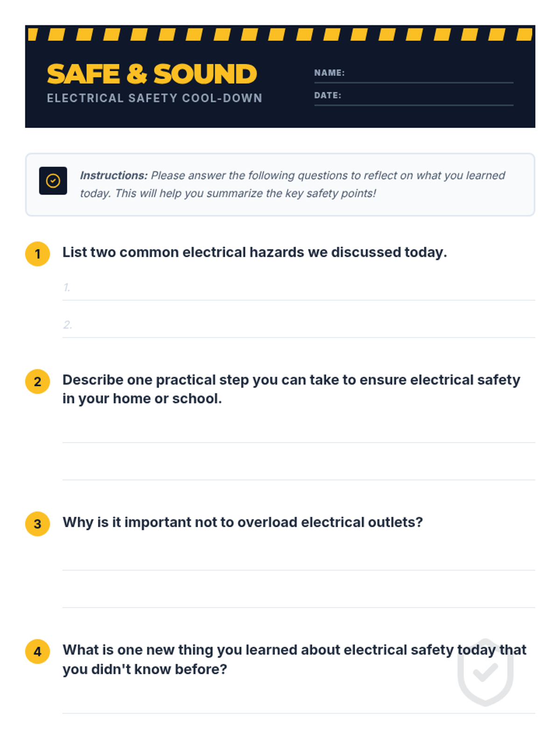Click second answer line under overload outlets question

pos(299,595)
